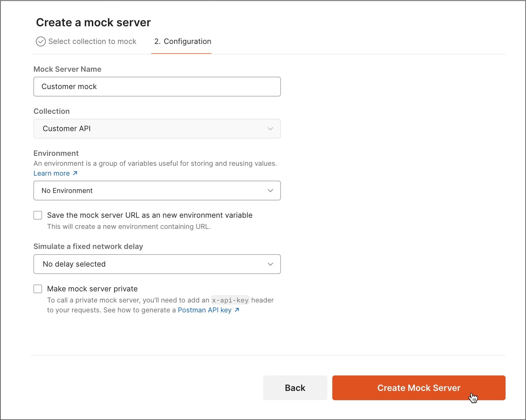Open the Customer API collection dropdown

(x=157, y=129)
